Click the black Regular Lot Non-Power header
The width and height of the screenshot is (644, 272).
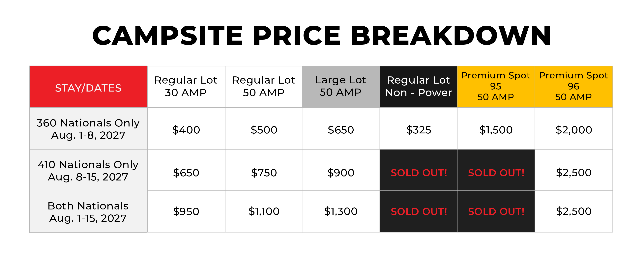[419, 87]
